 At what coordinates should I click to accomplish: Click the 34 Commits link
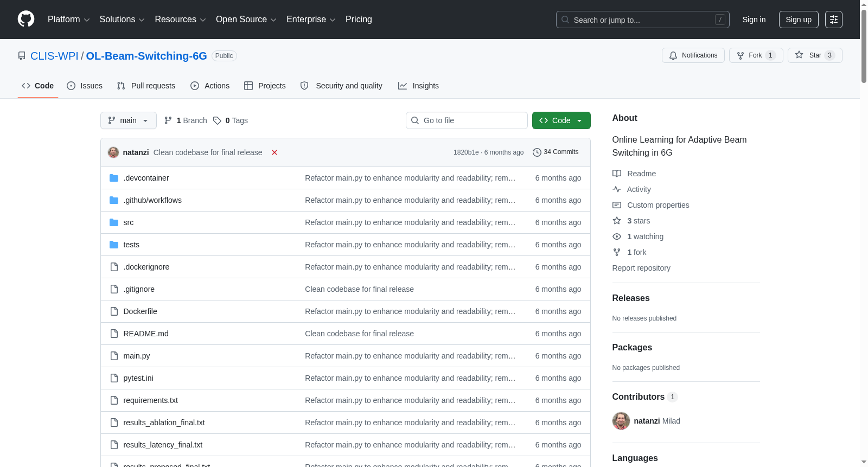point(556,152)
